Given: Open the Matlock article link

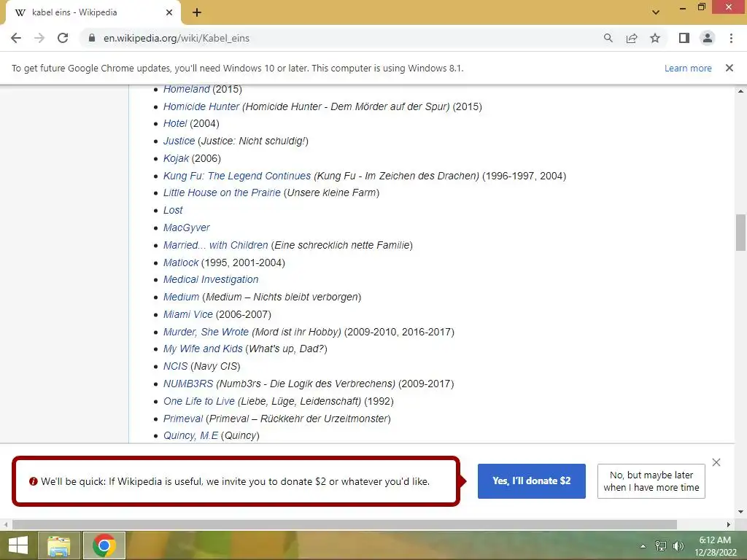Looking at the screenshot, I should tap(181, 262).
